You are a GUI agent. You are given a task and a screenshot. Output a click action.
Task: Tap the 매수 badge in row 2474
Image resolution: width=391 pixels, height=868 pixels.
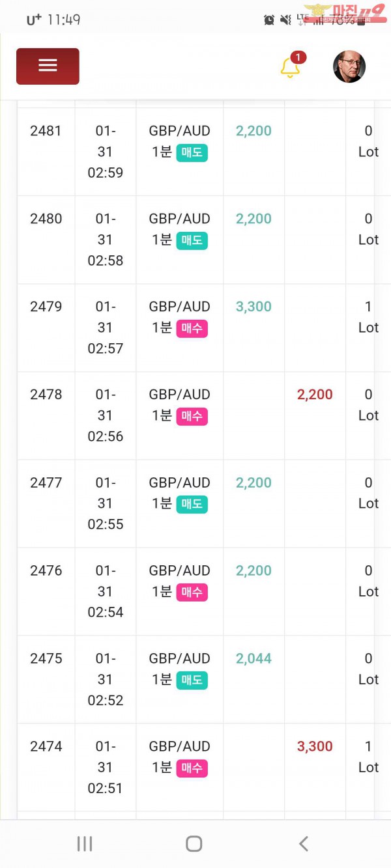tap(192, 768)
